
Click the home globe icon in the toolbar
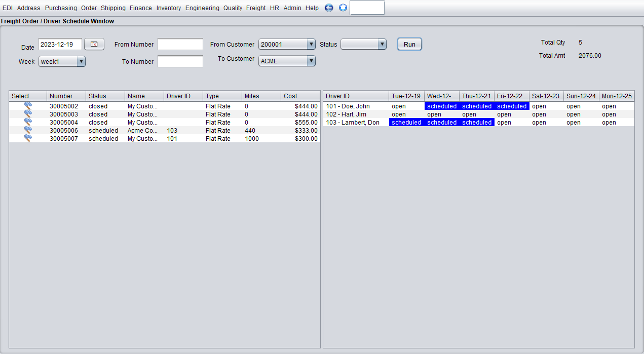(343, 8)
